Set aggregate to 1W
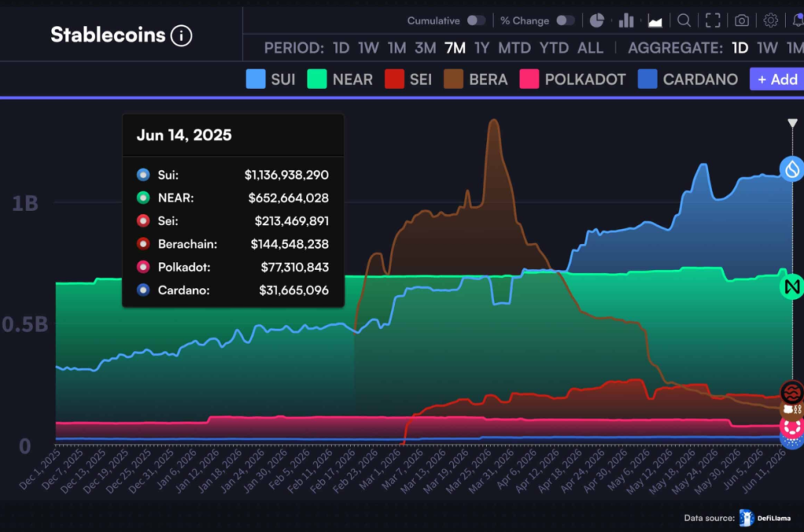Screen dimensions: 804x532 (x=767, y=48)
